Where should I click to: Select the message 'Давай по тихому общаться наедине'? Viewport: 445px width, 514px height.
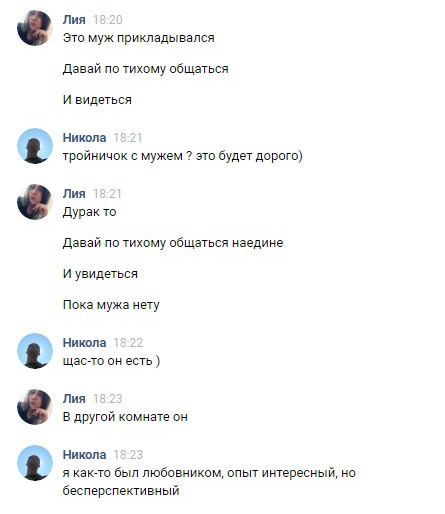tap(173, 243)
